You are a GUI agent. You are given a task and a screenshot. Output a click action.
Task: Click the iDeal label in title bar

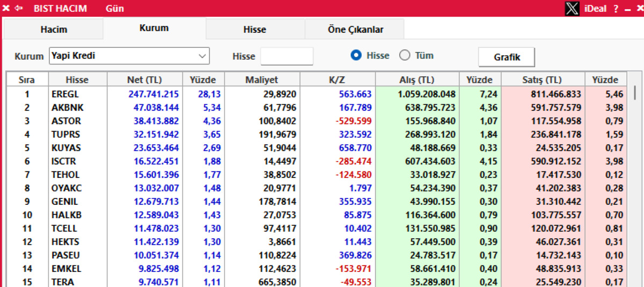[x=596, y=9]
